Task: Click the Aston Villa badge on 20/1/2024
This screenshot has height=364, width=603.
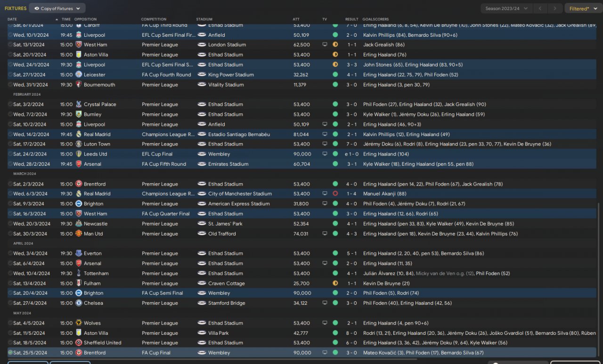Action: (79, 55)
